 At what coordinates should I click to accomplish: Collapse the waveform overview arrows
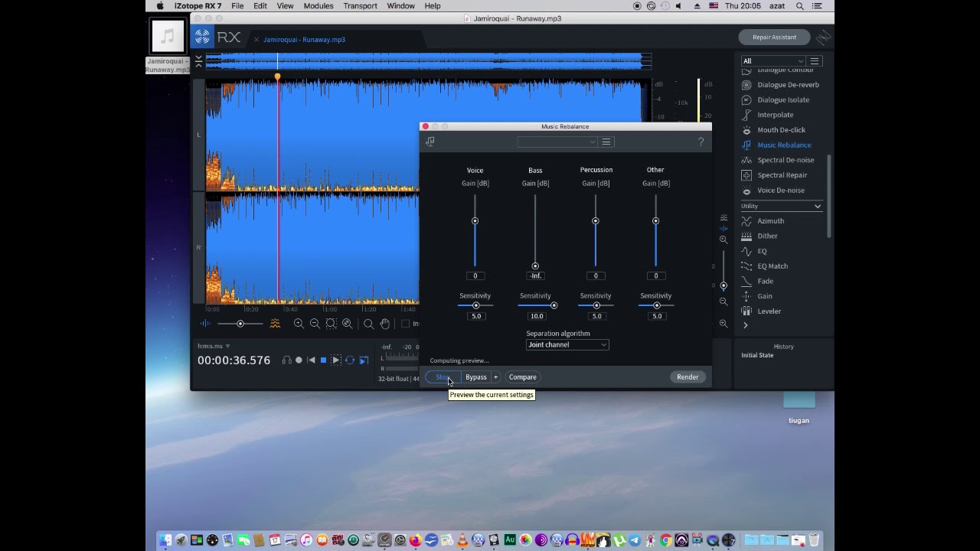tap(198, 61)
